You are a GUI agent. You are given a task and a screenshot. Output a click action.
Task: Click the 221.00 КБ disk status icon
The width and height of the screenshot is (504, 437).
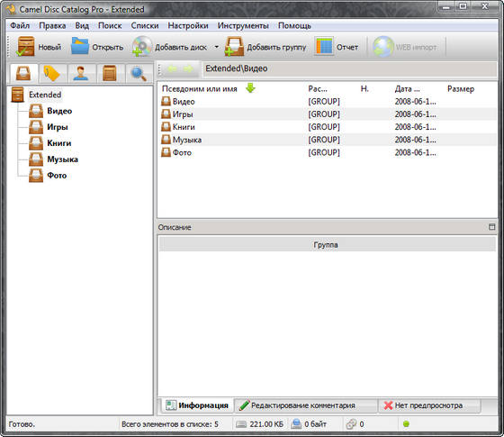pos(241,424)
